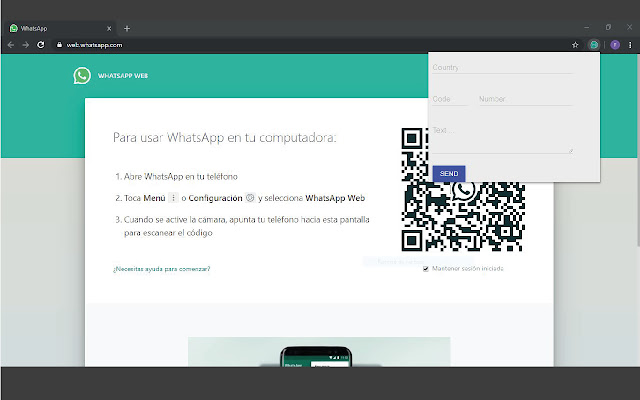The image size is (640, 400).
Task: Click the text area resize grip
Action: pos(571,151)
